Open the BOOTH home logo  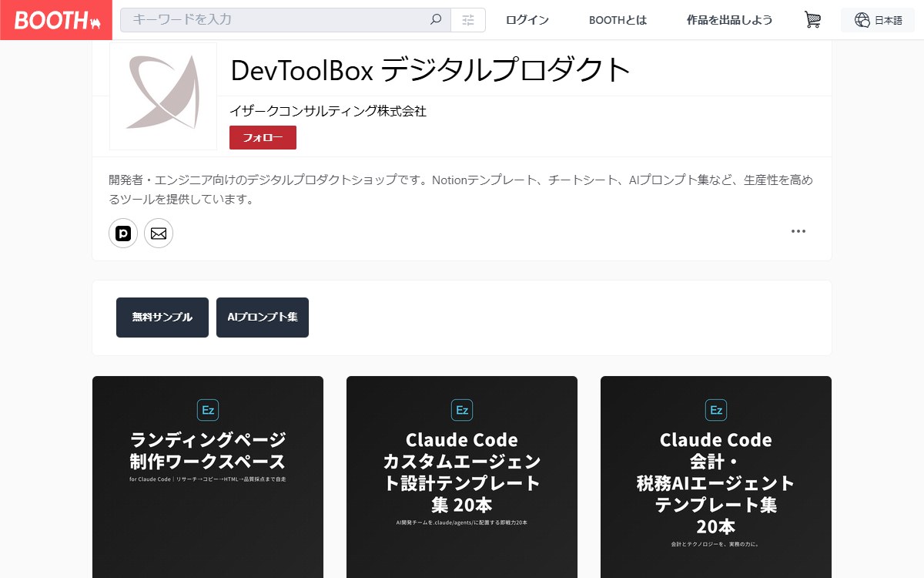[56, 20]
